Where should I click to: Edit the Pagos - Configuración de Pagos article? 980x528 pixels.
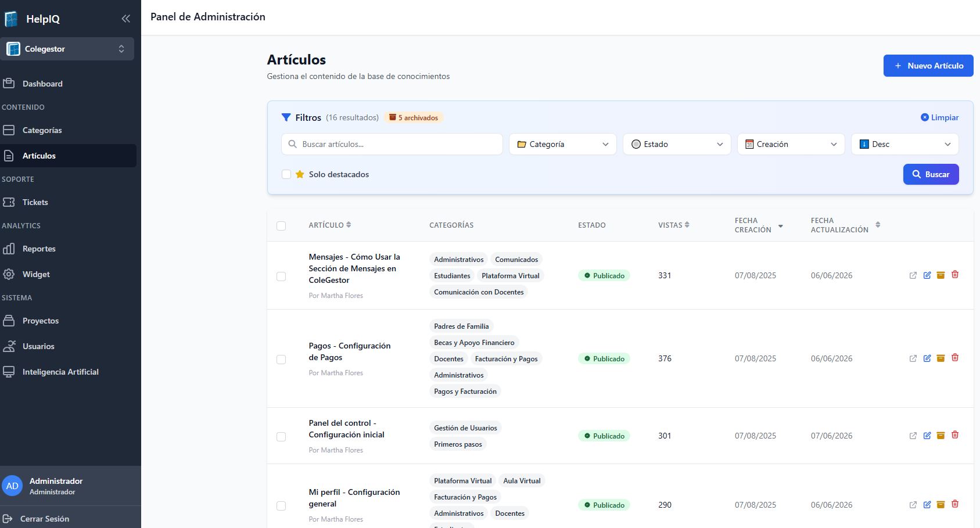(927, 358)
